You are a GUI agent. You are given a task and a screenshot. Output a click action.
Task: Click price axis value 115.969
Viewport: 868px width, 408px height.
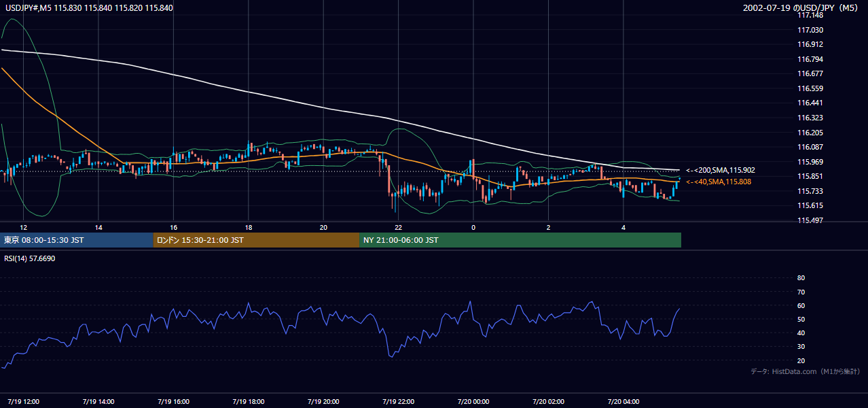pos(810,162)
